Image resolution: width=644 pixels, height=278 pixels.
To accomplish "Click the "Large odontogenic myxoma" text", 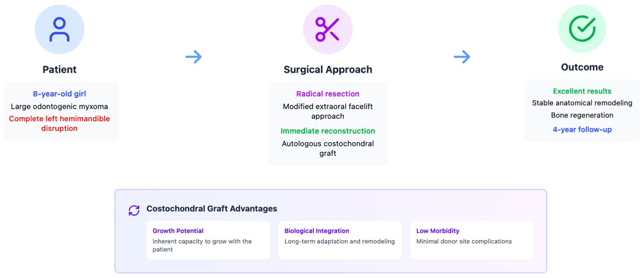I will [x=59, y=106].
